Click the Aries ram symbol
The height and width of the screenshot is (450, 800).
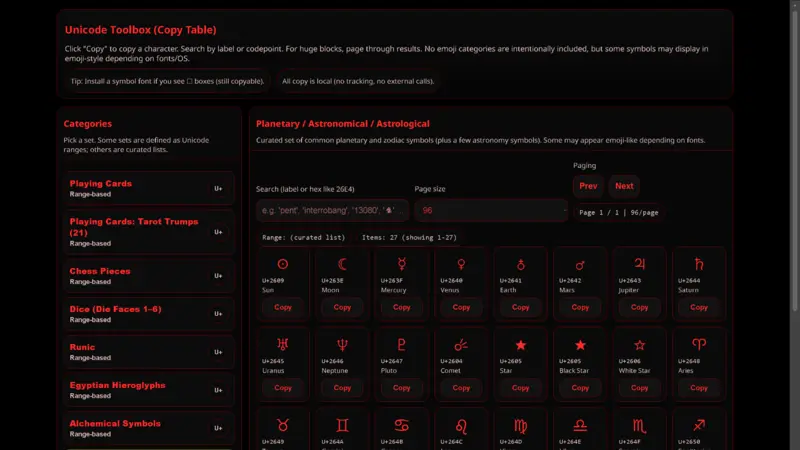coord(699,344)
